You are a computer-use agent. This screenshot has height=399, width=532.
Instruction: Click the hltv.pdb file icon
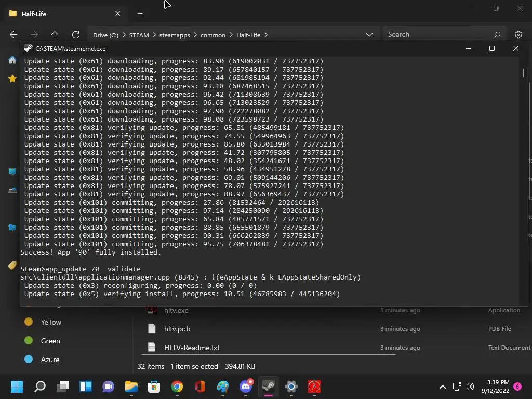pos(152,328)
